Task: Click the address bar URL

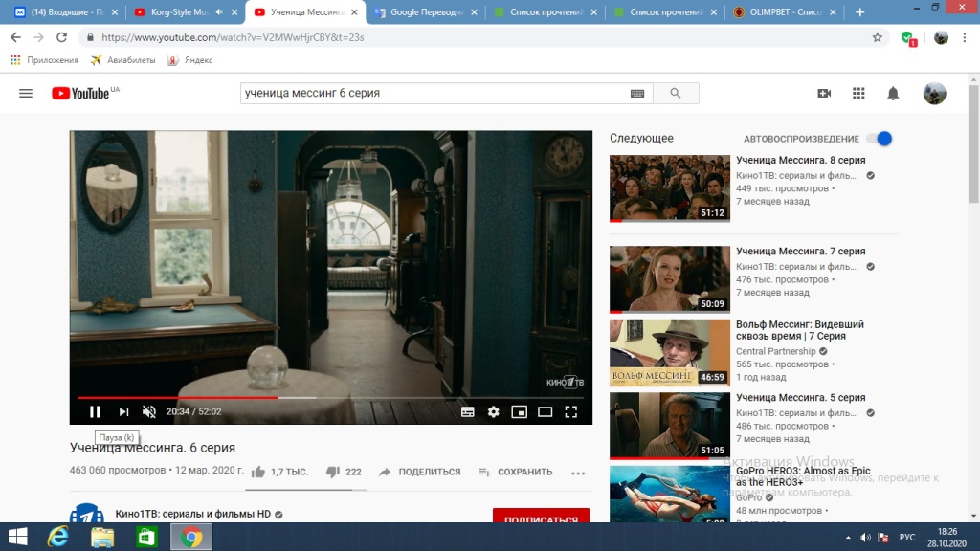Action: click(233, 37)
